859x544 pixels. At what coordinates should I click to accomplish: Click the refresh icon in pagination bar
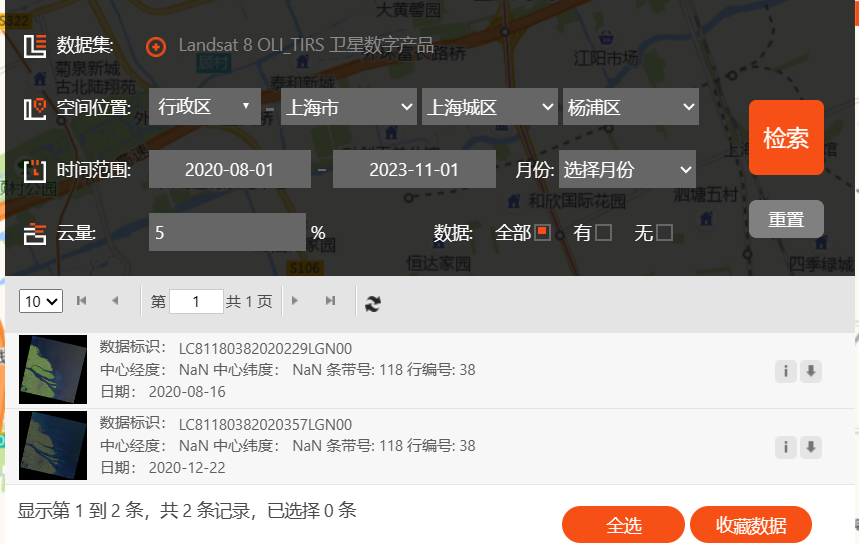click(x=373, y=303)
